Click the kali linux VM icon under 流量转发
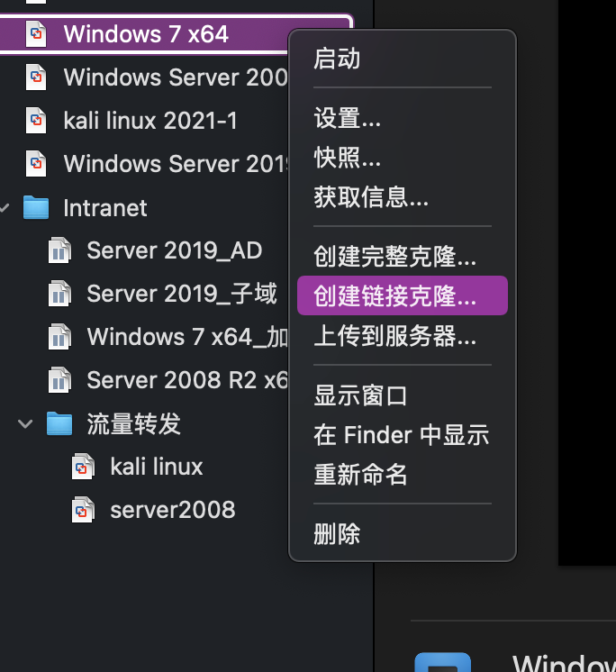Image resolution: width=616 pixels, height=672 pixels. click(83, 467)
